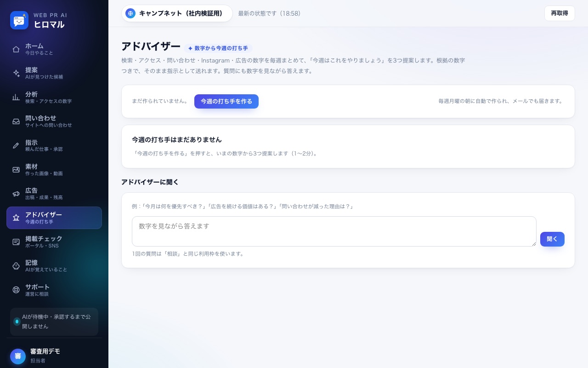Focus the 数字を見ながら答えます text area
This screenshot has height=368, width=588.
(334, 231)
